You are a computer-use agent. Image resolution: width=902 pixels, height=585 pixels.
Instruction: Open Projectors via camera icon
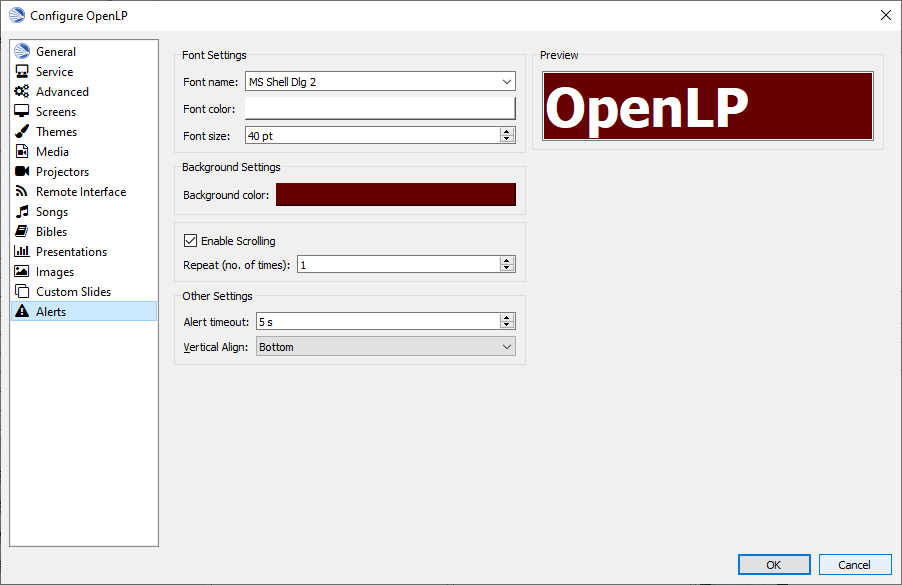pos(22,171)
